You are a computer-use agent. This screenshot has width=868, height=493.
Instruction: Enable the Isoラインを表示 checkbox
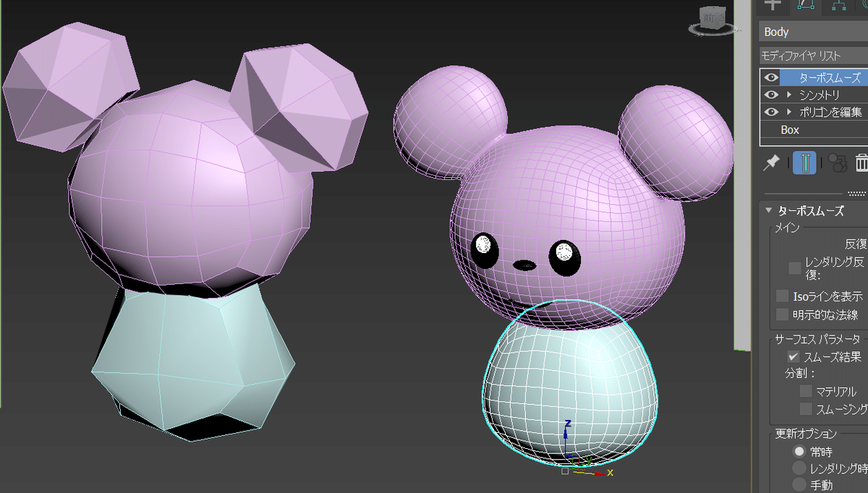tap(782, 296)
